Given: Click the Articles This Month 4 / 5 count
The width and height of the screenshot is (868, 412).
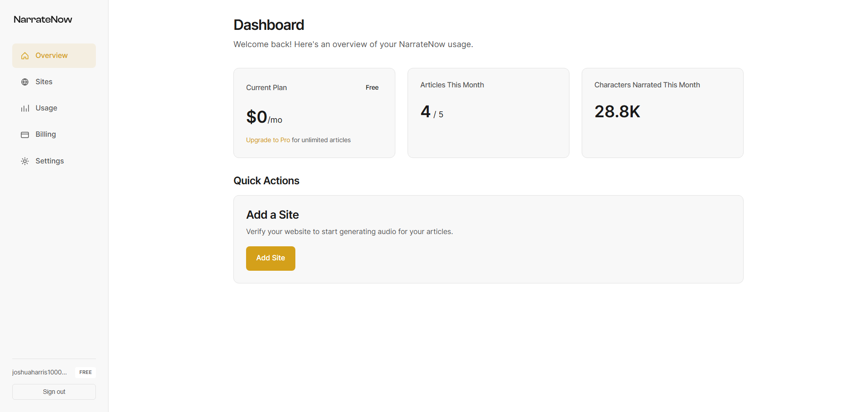Looking at the screenshot, I should [432, 112].
